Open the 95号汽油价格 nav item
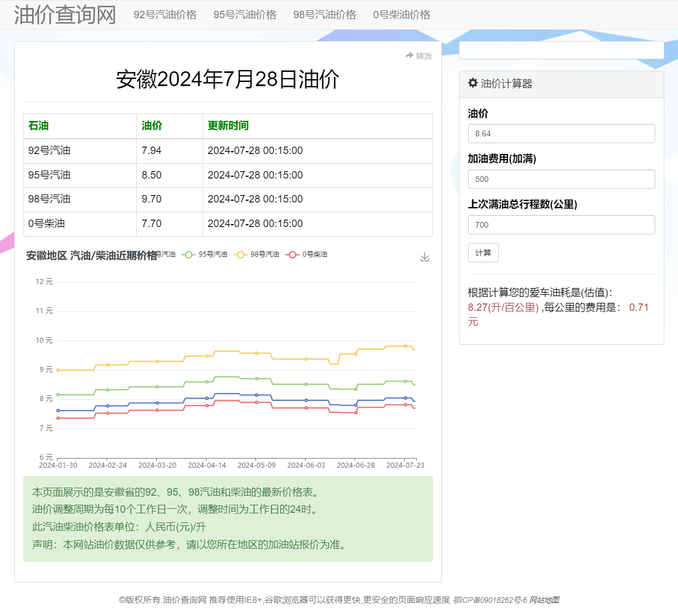The height and width of the screenshot is (616, 678). click(x=245, y=15)
